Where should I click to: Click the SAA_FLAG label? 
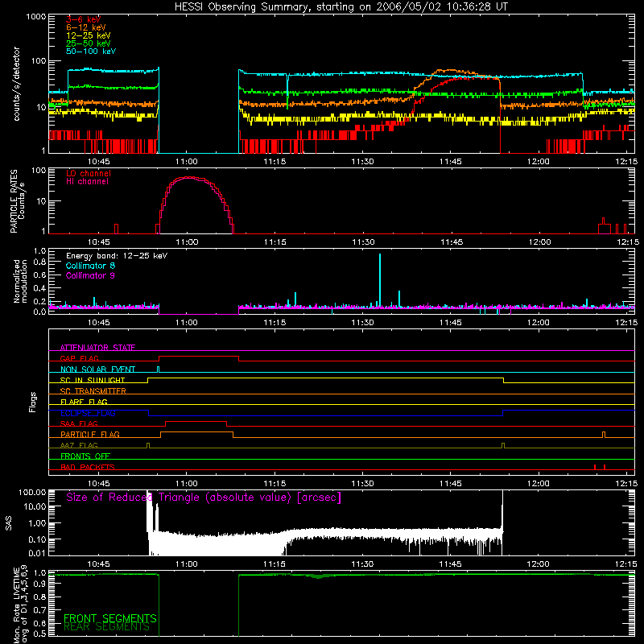[x=79, y=424]
